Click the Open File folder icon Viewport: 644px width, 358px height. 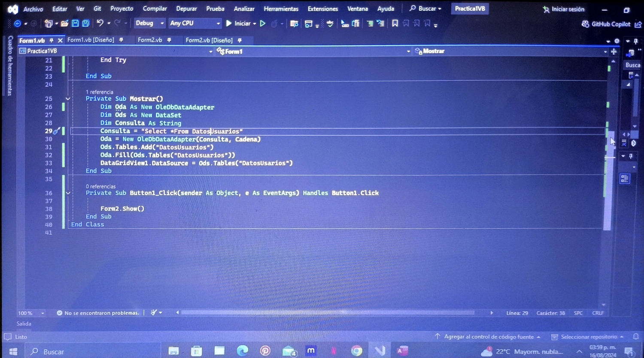coord(64,23)
